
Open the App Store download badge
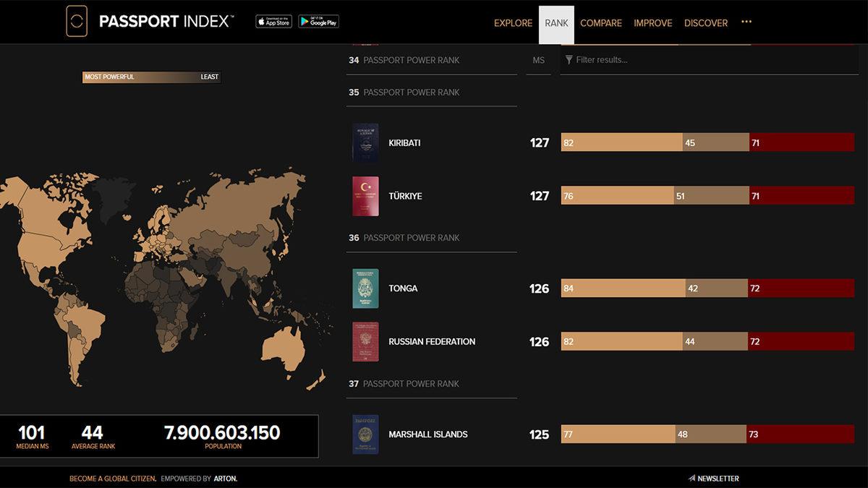pos(273,22)
